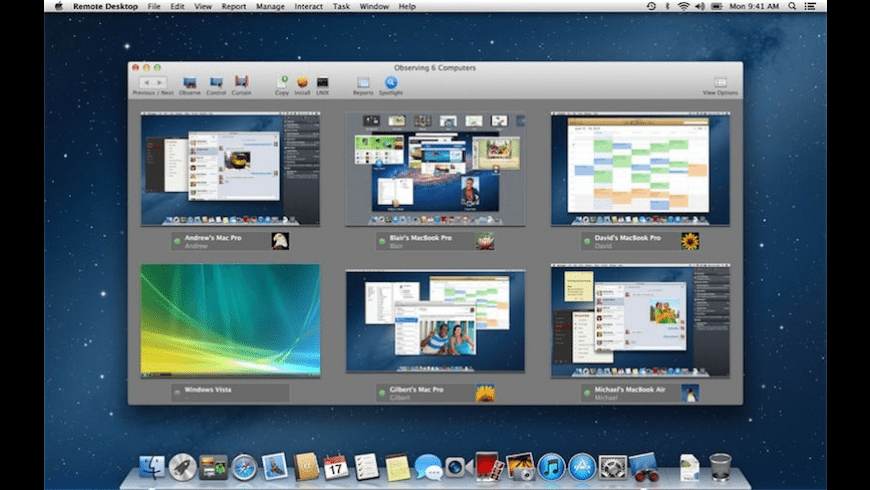Image resolution: width=870 pixels, height=490 pixels.
Task: Open Launchpad from the Dock
Action: pyautogui.click(x=183, y=467)
